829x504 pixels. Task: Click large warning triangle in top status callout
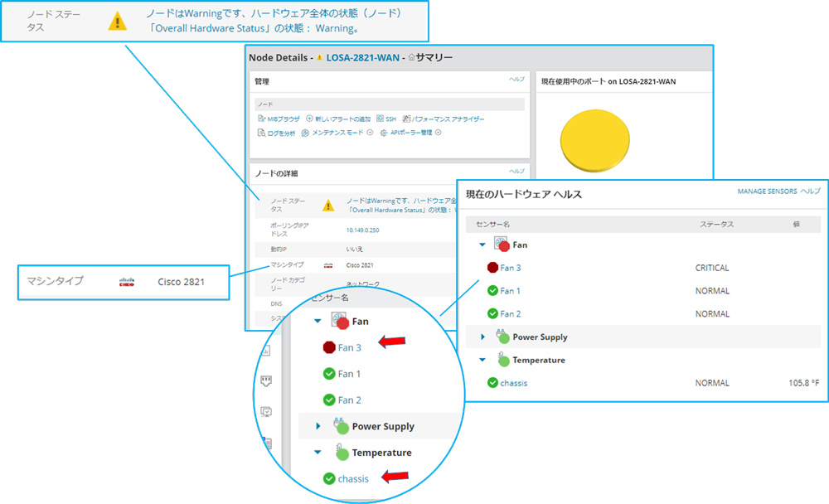118,22
